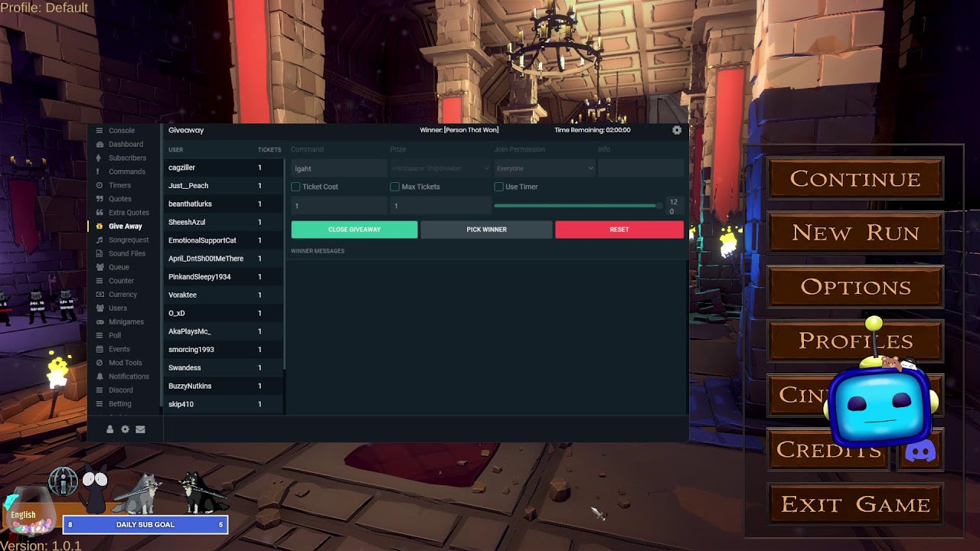
Task: Open the Timers section
Action: [119, 185]
